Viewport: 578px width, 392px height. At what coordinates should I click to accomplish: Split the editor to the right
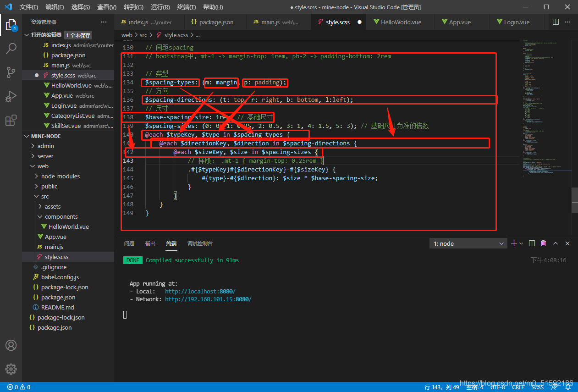point(556,22)
